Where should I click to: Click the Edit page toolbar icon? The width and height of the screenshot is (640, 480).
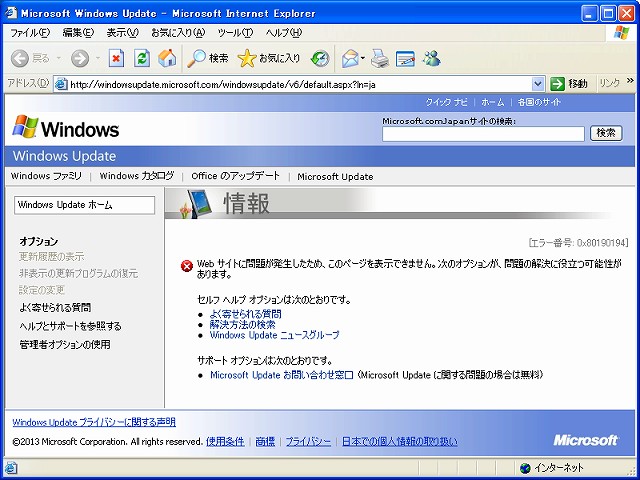point(405,59)
